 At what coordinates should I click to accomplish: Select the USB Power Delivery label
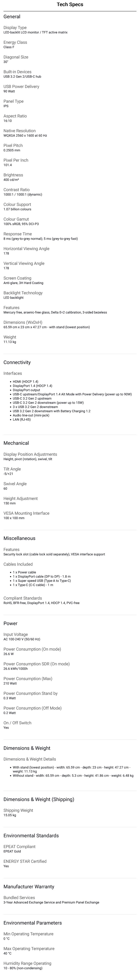[x=21, y=86]
